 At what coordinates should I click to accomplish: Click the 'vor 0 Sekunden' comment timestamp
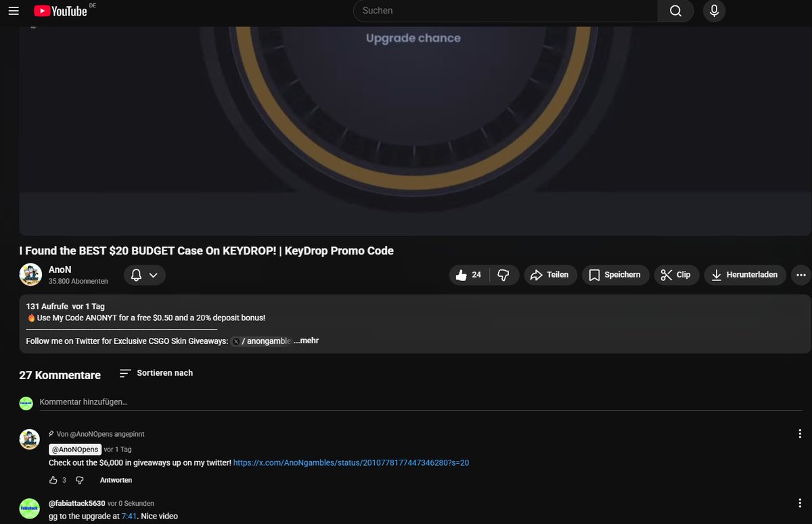pos(131,504)
